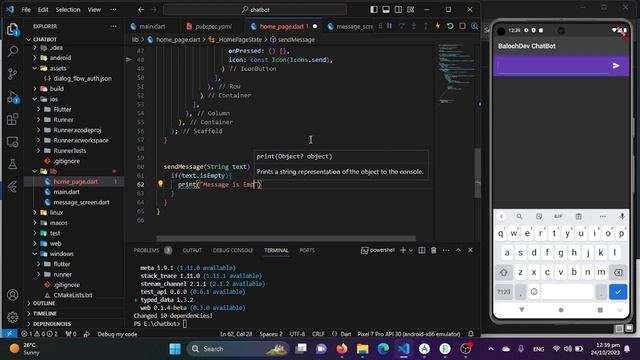Switch to PROBLEMS panel tab

pyautogui.click(x=147, y=250)
